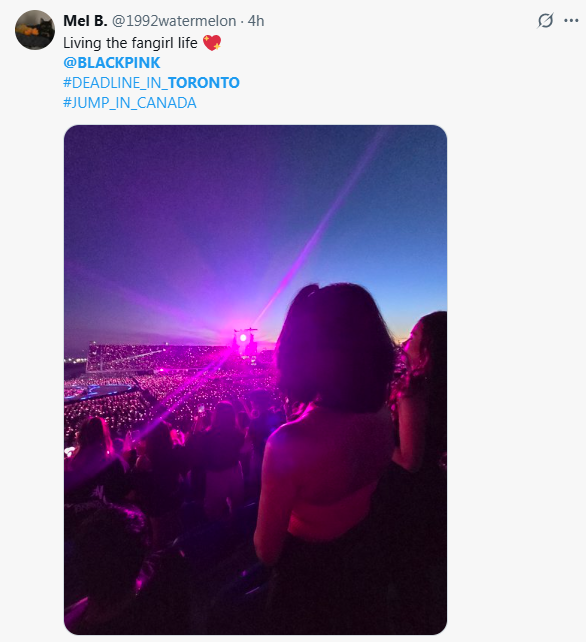Screen dimensions: 586x642
Task: Open the Grok explain-post icon
Action: (545, 20)
